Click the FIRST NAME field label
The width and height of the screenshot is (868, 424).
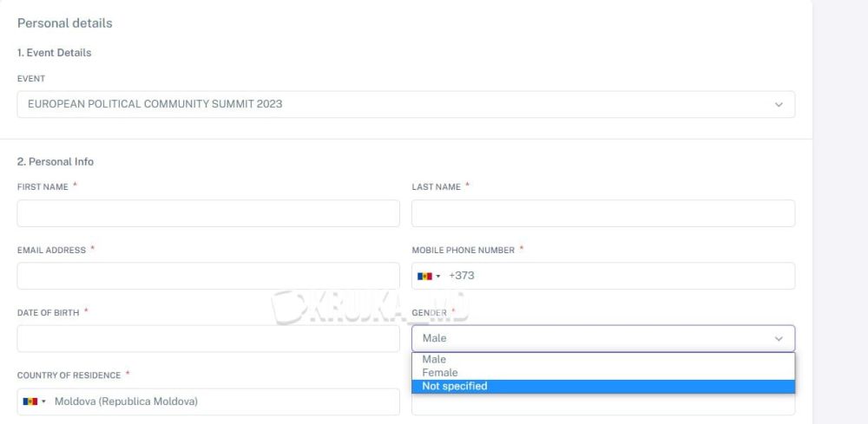(x=43, y=187)
